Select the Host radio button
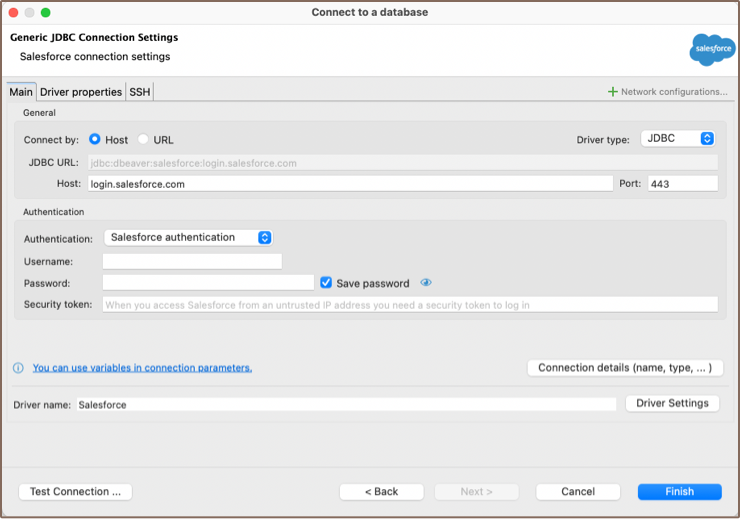Viewport: 740px width, 519px height. [95, 140]
